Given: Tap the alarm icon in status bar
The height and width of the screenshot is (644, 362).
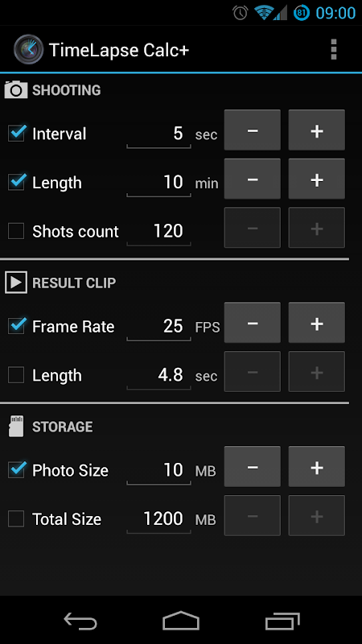Looking at the screenshot, I should point(240,13).
